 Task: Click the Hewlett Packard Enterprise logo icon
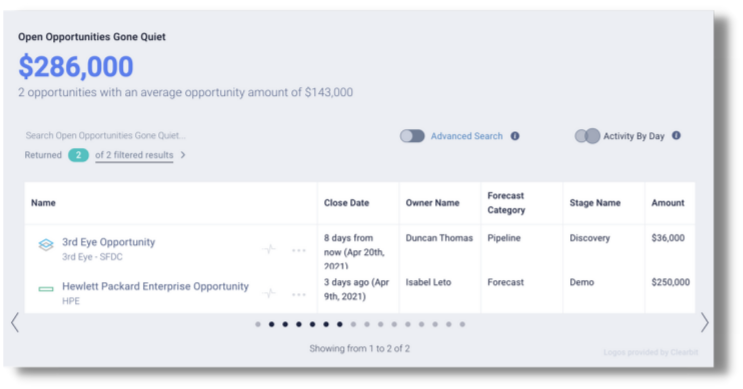[46, 289]
